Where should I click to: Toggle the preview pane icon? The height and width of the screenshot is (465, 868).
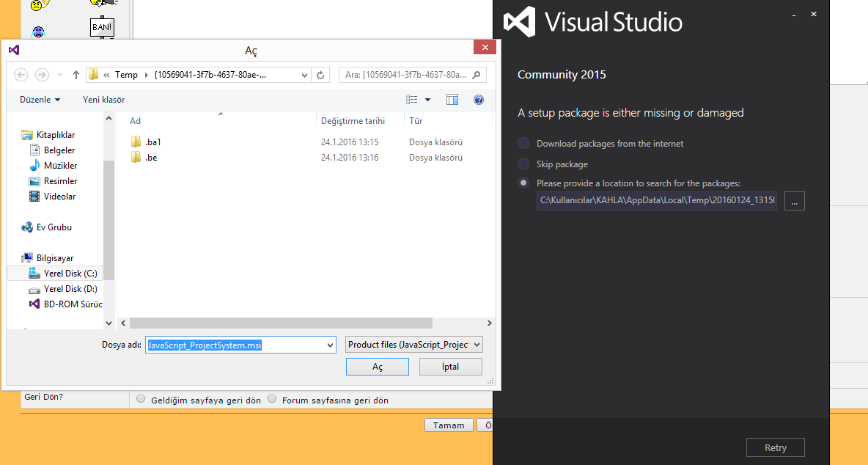tap(452, 100)
